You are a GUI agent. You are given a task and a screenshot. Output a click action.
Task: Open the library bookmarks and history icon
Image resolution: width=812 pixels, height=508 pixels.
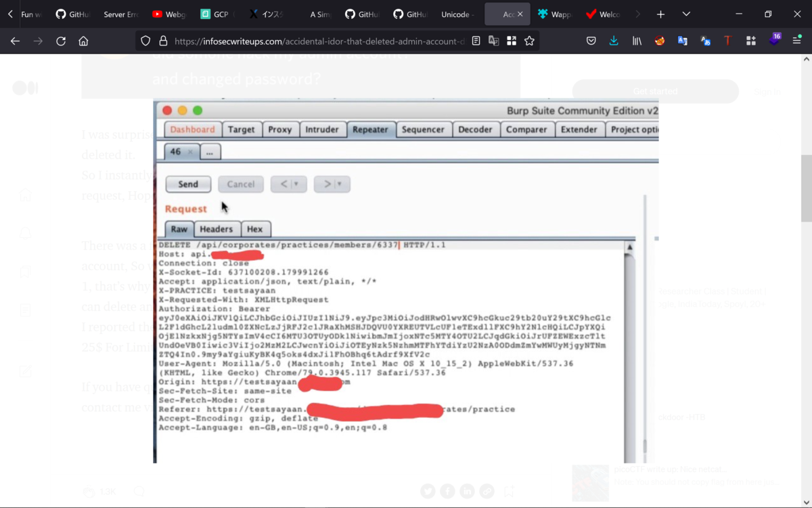click(x=637, y=41)
